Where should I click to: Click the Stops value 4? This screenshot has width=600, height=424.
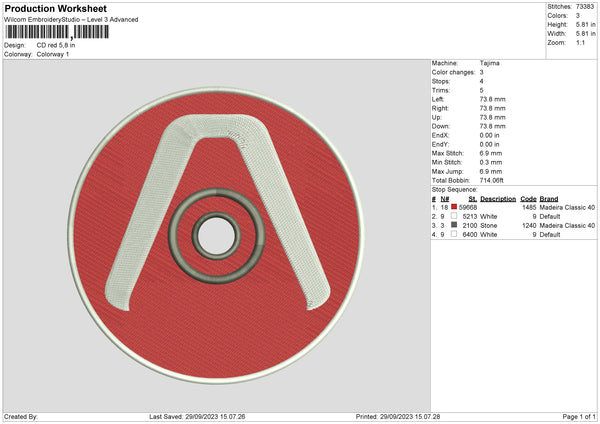(x=481, y=81)
